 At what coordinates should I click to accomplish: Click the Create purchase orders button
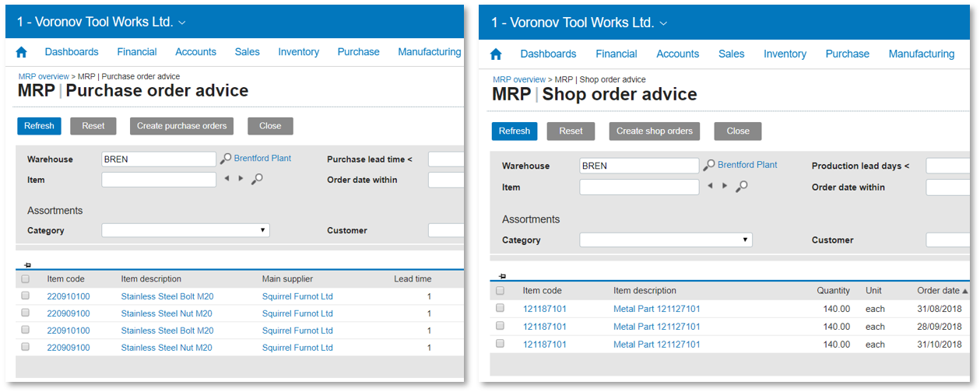(182, 126)
